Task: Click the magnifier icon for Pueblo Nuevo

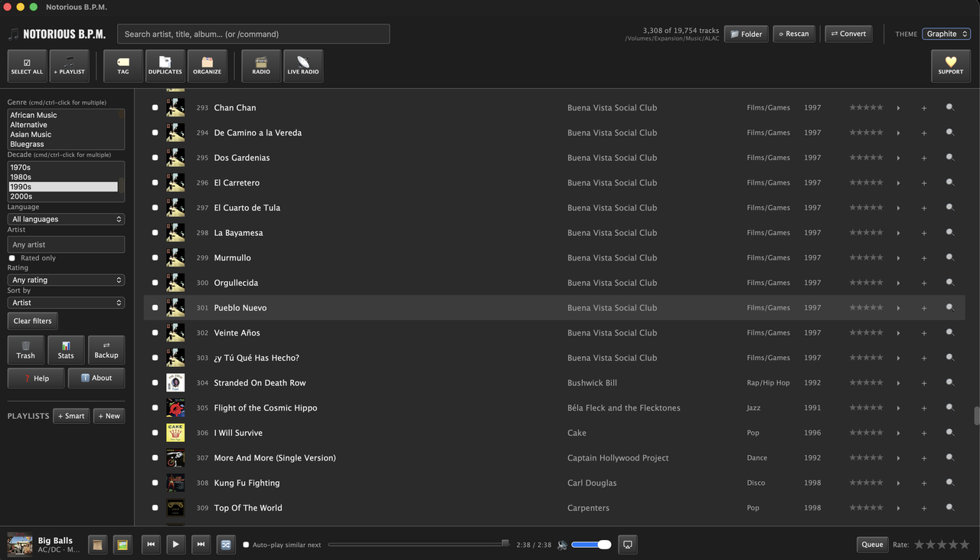Action: [950, 308]
